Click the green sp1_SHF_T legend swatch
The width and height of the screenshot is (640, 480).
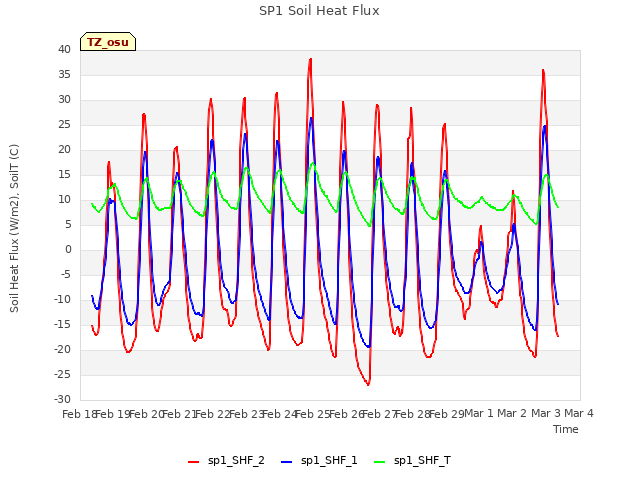[380, 462]
